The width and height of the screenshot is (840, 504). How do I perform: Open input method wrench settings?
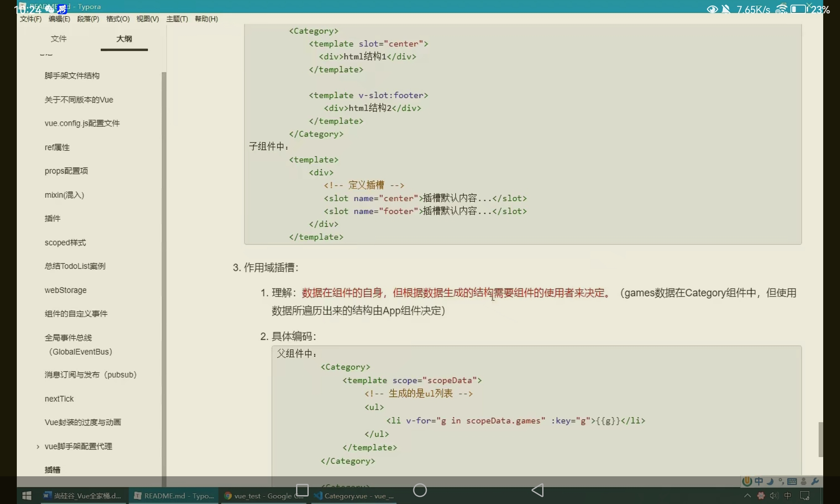point(815,481)
